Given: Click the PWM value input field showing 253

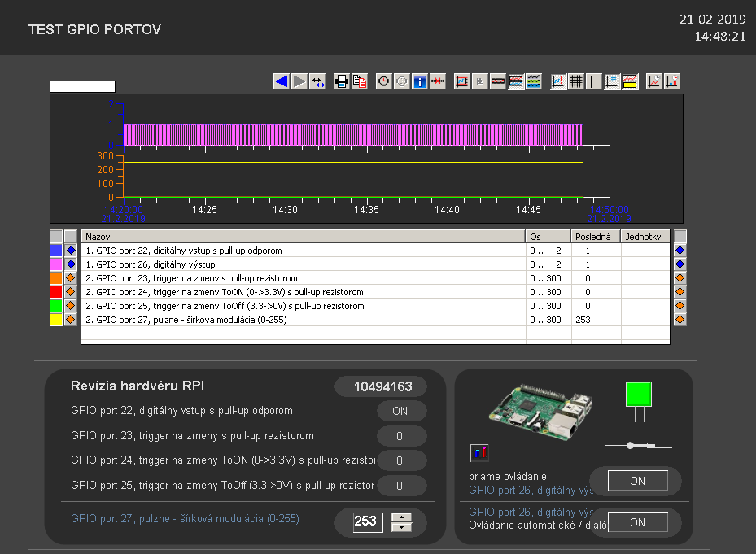Looking at the screenshot, I should (x=366, y=521).
